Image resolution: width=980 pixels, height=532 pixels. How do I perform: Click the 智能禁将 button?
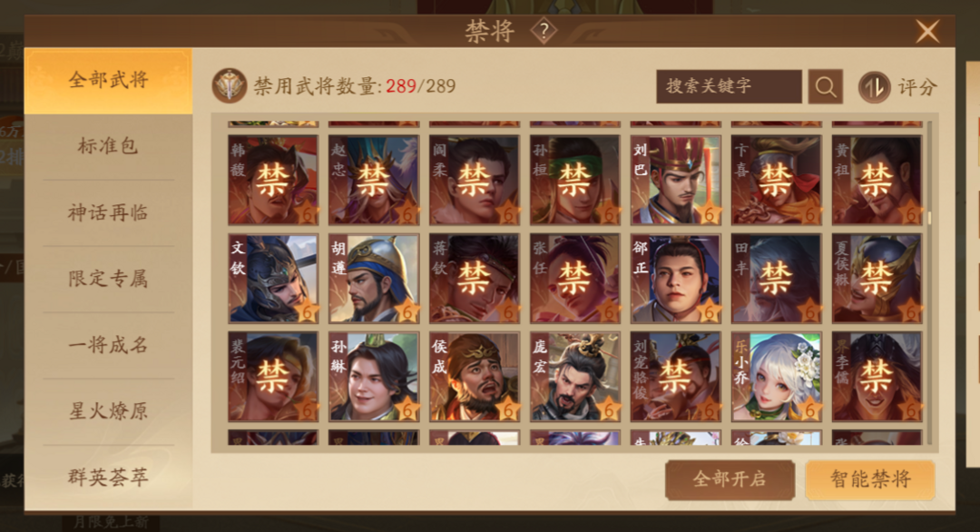[870, 479]
